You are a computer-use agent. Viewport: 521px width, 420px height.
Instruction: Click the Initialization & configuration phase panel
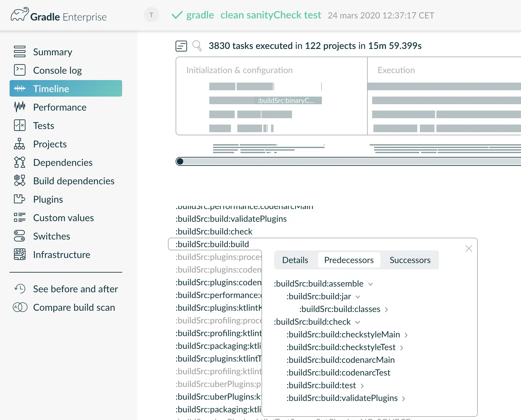click(272, 96)
